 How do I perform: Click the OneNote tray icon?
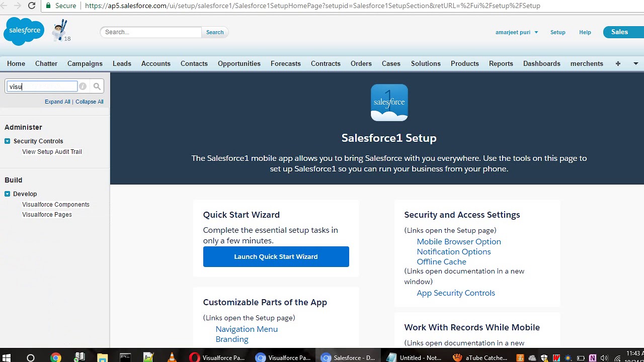[x=593, y=358]
